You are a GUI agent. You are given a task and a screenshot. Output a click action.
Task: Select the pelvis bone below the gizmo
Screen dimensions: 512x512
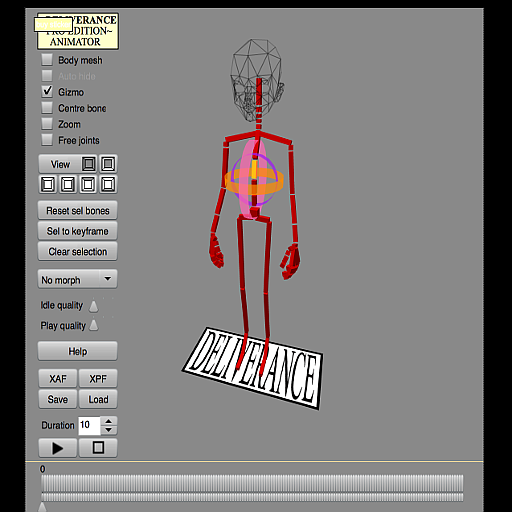tap(255, 212)
